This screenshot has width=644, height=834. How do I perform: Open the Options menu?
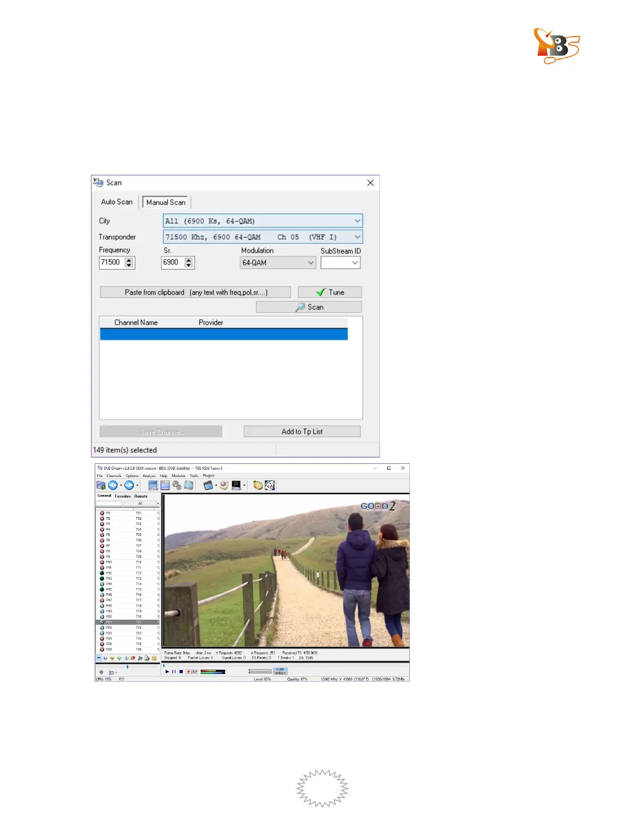(132, 475)
